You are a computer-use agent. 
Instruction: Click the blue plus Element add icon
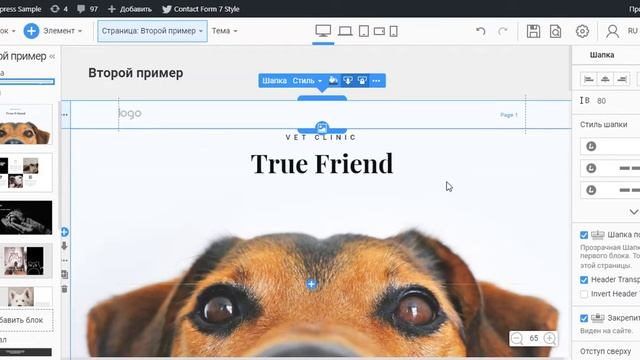[x=31, y=31]
